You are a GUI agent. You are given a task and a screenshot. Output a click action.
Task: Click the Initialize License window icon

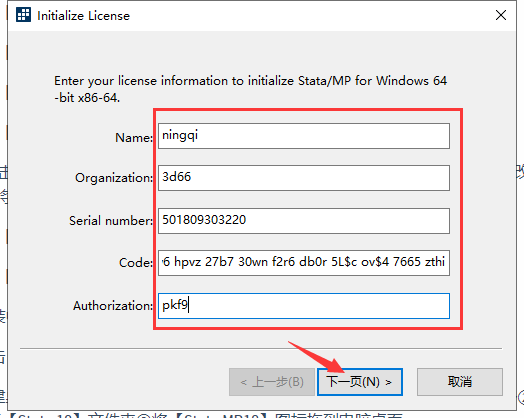coord(23,15)
